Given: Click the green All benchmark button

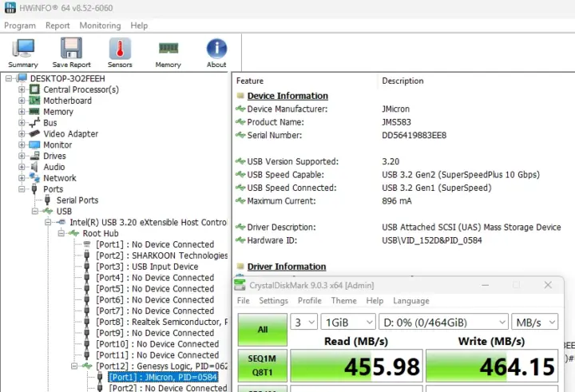Looking at the screenshot, I should click(x=263, y=329).
